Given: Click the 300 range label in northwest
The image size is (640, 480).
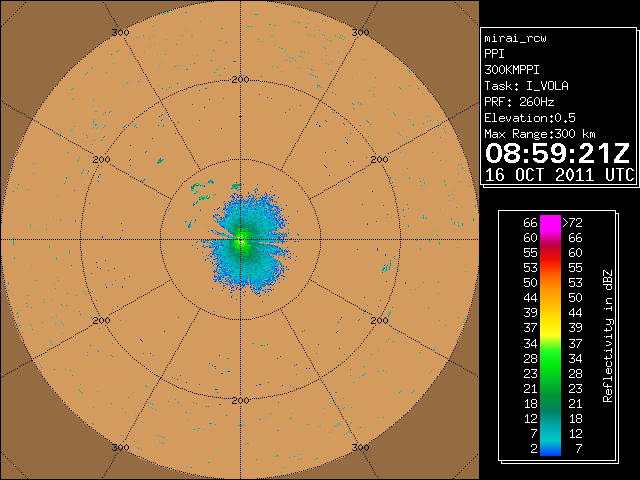Looking at the screenshot, I should click(x=120, y=32).
